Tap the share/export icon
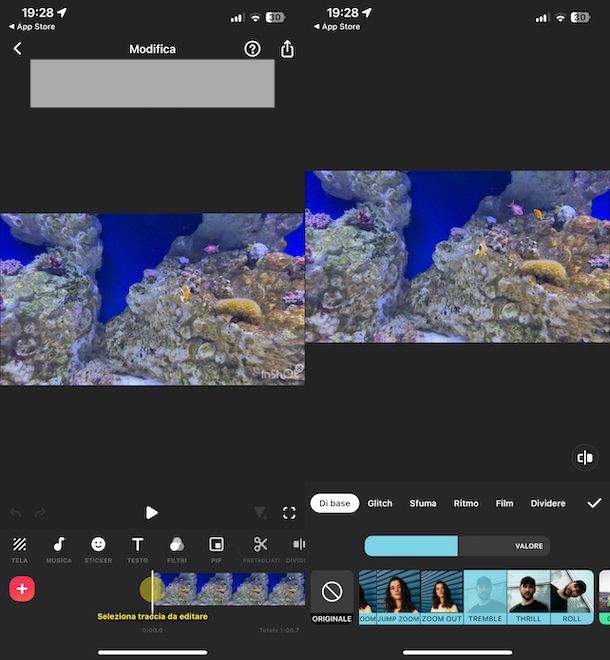 (x=287, y=49)
